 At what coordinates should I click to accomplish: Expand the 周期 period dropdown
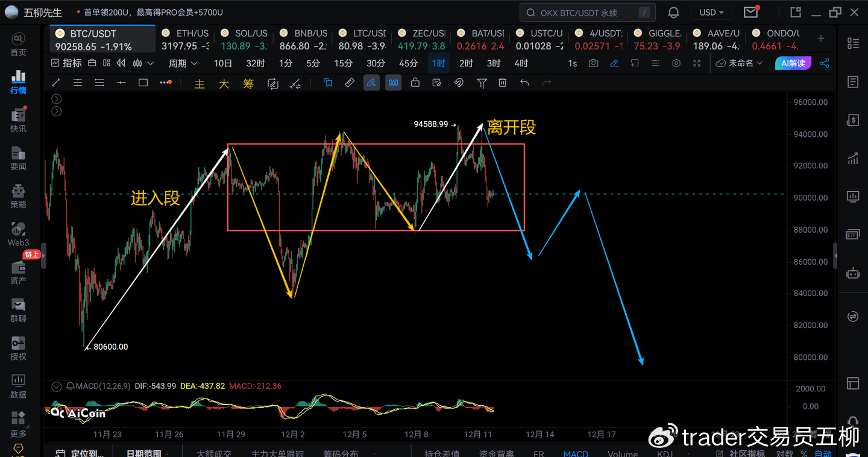pyautogui.click(x=183, y=63)
